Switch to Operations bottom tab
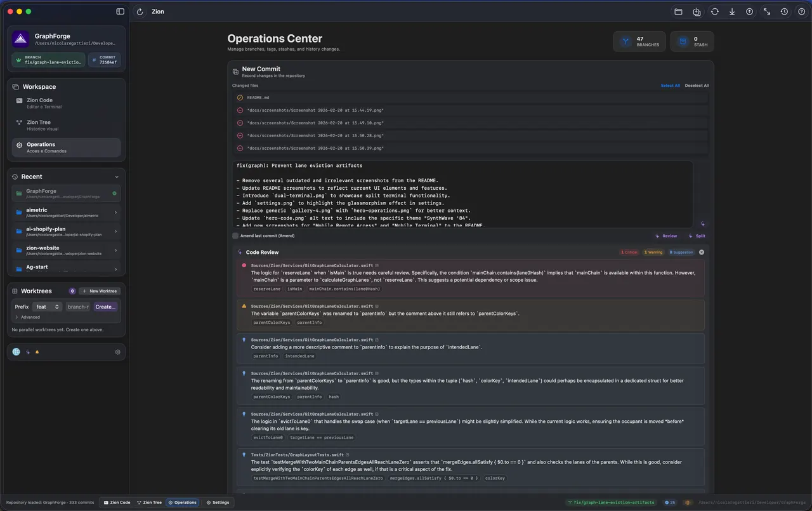Viewport: 812px width, 511px height. tap(183, 502)
